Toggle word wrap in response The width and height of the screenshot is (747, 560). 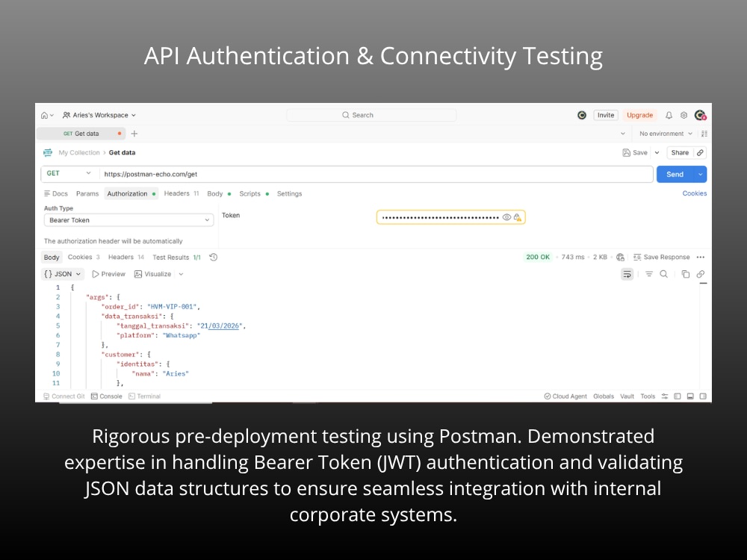[627, 274]
